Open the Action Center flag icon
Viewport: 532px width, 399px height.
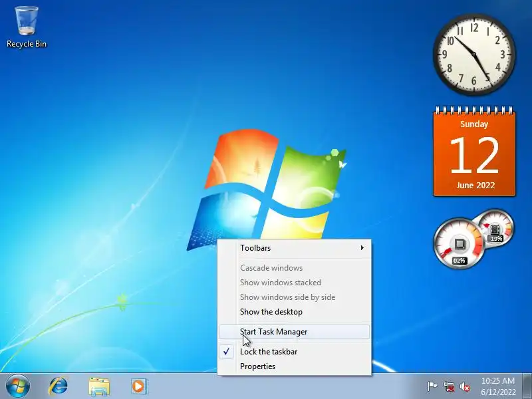[432, 386]
